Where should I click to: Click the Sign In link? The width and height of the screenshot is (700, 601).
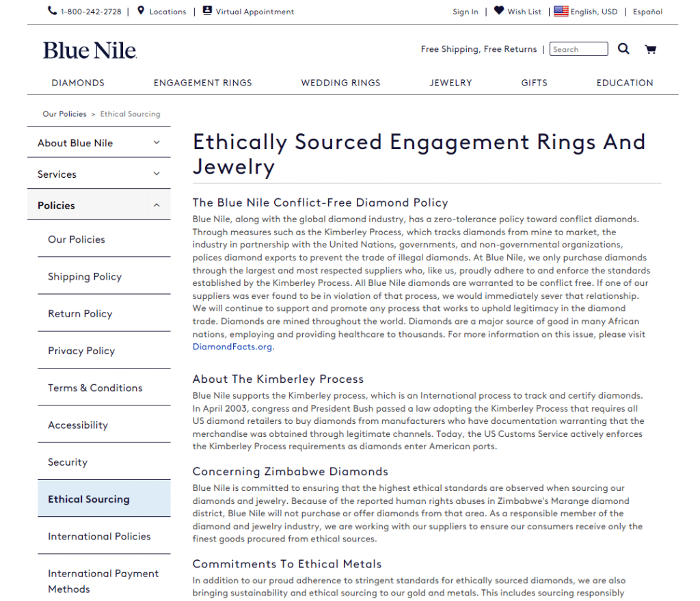pos(465,12)
